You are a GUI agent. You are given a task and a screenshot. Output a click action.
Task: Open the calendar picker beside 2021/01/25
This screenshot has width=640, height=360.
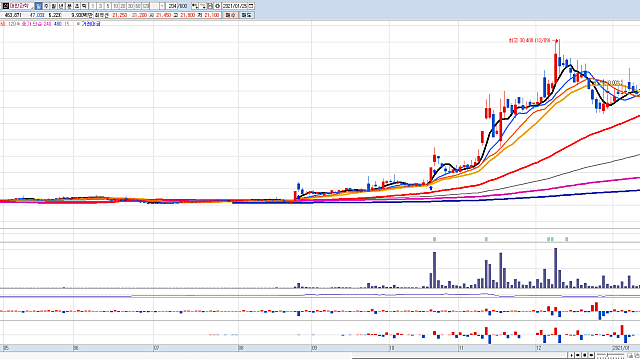(251, 6)
